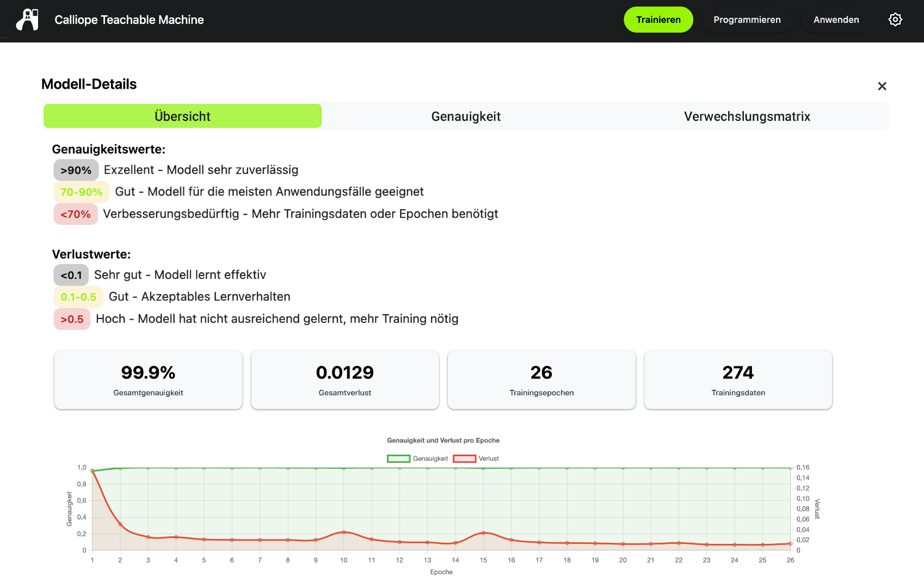Select the 26 Trainingsepochen card

541,379
